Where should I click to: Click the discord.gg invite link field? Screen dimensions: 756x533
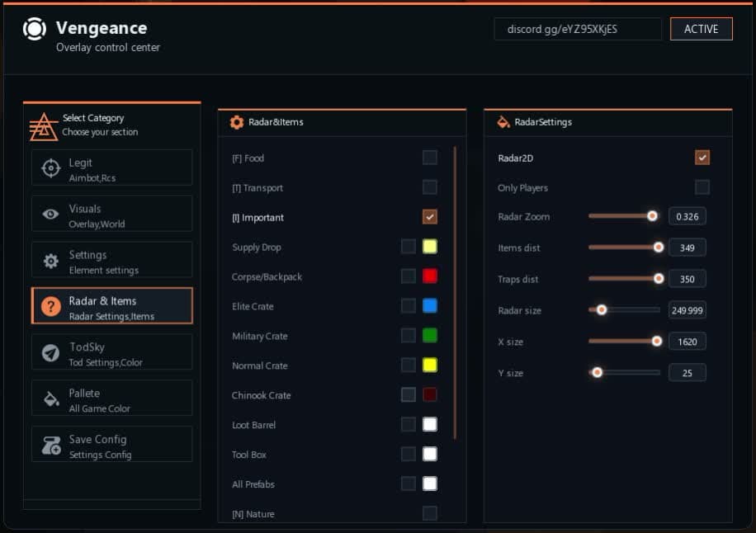(x=578, y=29)
